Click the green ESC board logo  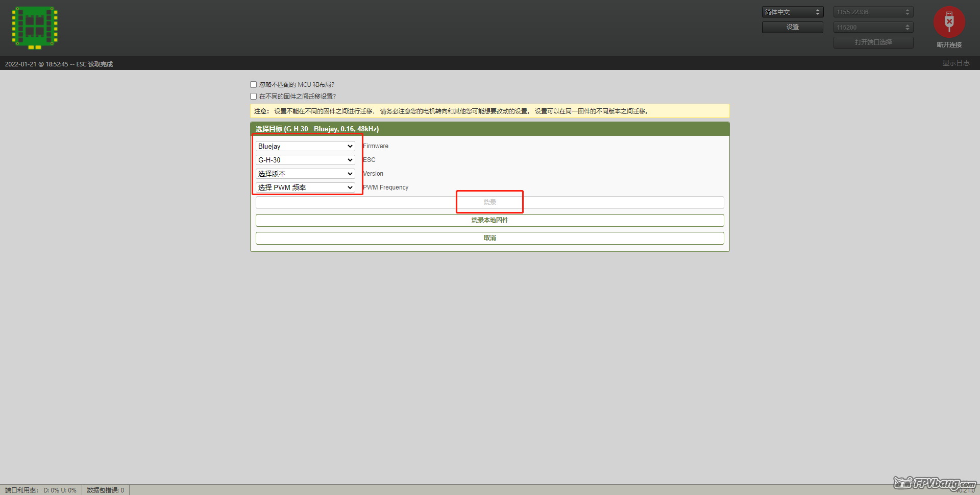35,28
